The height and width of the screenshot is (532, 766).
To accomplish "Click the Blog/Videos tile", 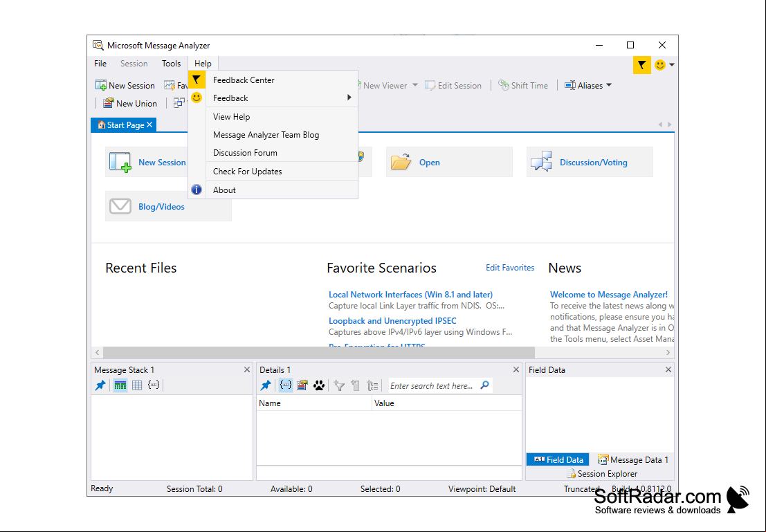I will (x=168, y=207).
